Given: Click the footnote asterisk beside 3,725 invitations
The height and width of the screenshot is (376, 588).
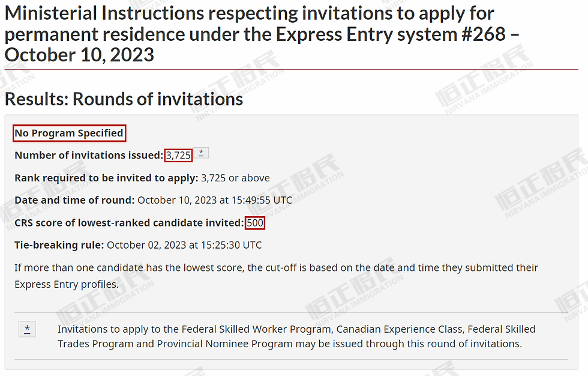Looking at the screenshot, I should click(202, 153).
